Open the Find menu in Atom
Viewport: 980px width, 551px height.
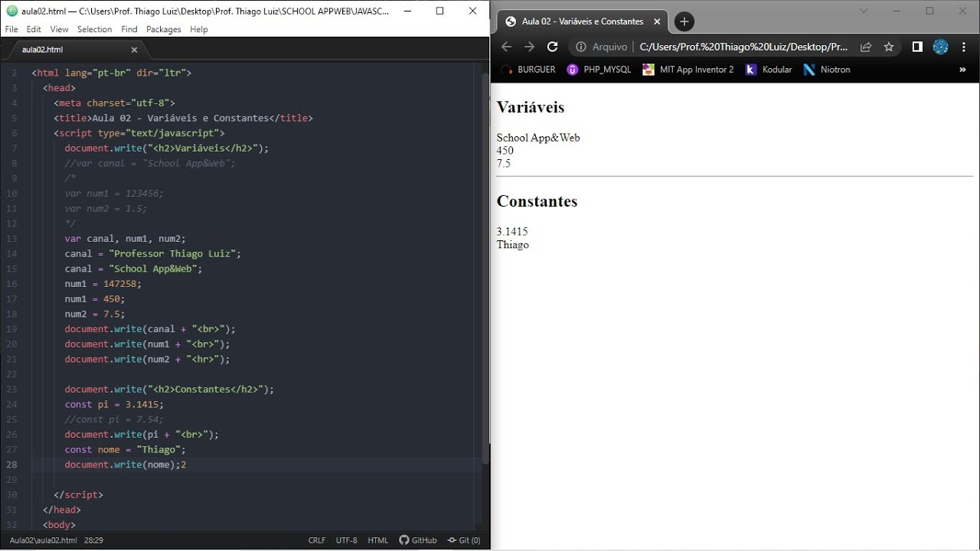(129, 29)
